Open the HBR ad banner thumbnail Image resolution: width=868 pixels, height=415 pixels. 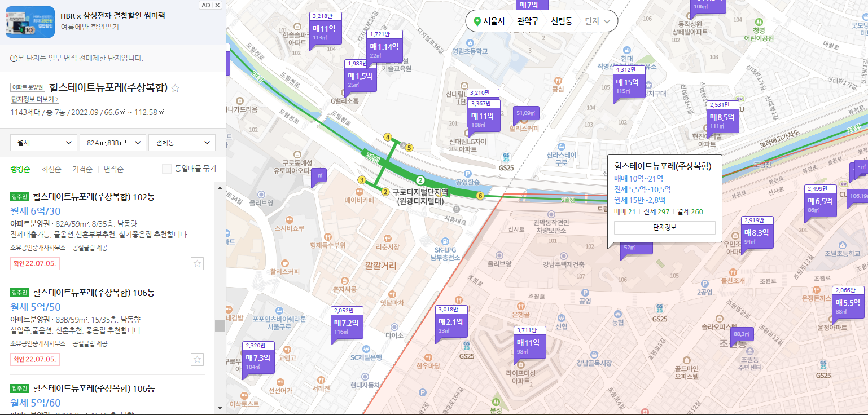(30, 22)
